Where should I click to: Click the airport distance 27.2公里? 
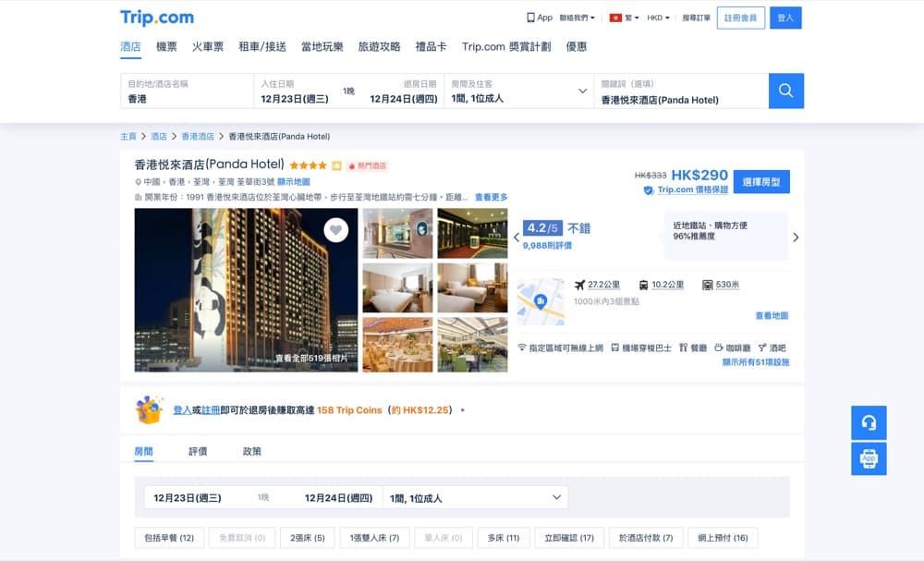(597, 285)
